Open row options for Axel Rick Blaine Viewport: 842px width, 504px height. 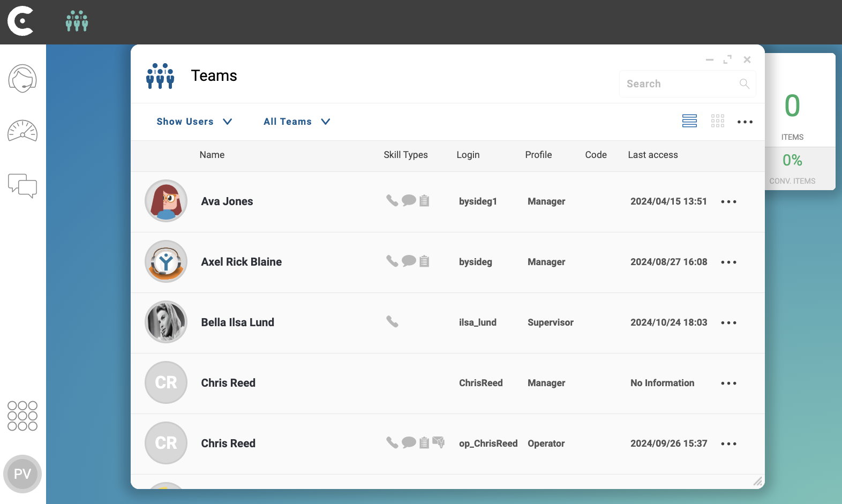pyautogui.click(x=729, y=262)
